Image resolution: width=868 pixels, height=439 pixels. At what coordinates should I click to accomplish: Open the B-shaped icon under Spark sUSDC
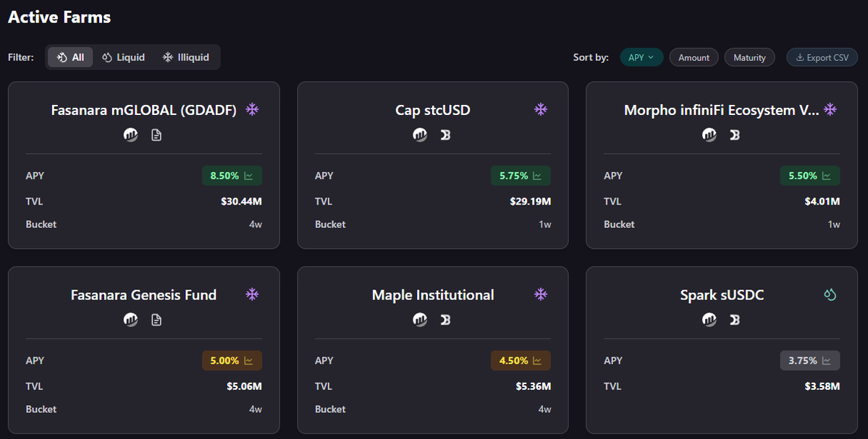tap(735, 320)
